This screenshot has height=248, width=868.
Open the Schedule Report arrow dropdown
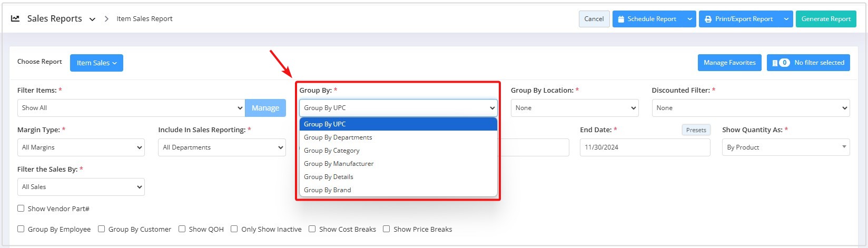(689, 19)
